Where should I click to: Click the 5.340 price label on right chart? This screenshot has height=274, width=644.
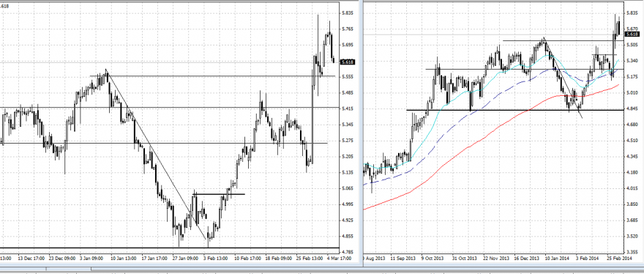632,61
